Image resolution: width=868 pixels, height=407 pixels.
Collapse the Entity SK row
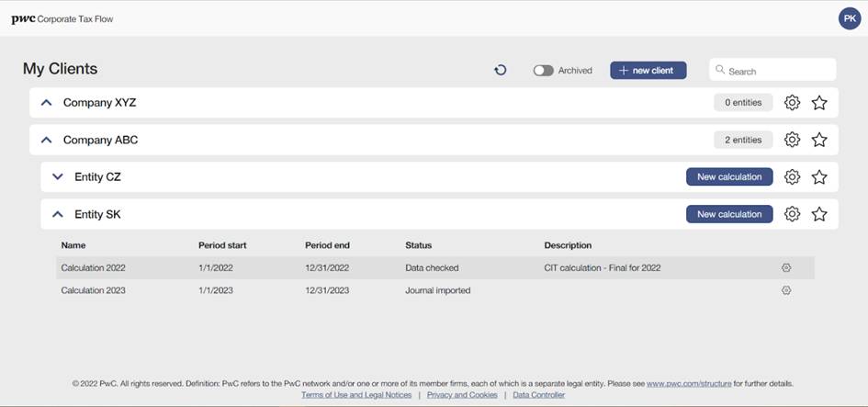[58, 214]
